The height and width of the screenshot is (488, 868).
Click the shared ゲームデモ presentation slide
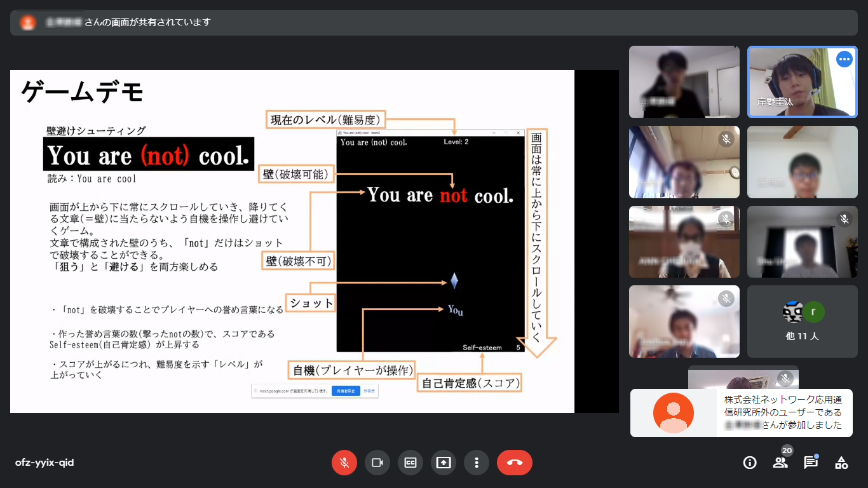click(x=292, y=241)
